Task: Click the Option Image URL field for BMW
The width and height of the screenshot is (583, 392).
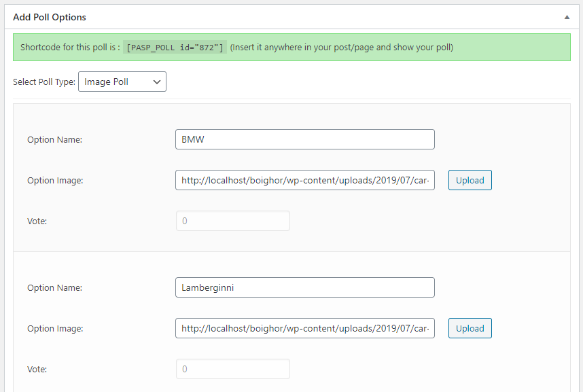Action: tap(304, 180)
